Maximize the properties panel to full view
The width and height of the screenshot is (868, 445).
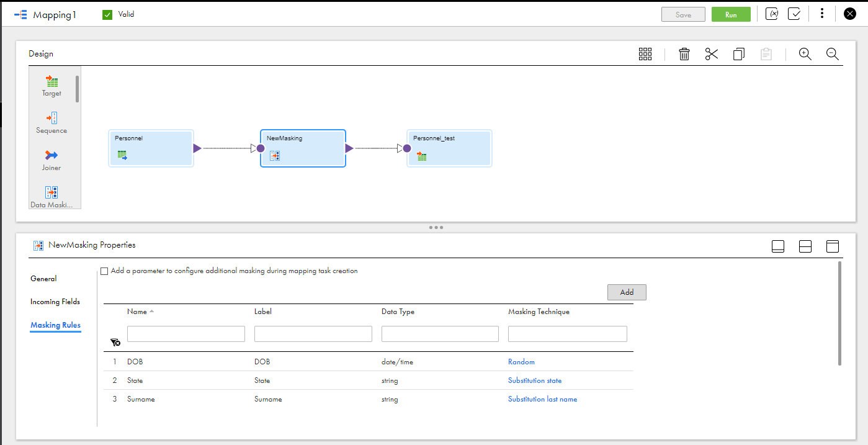[x=833, y=246]
